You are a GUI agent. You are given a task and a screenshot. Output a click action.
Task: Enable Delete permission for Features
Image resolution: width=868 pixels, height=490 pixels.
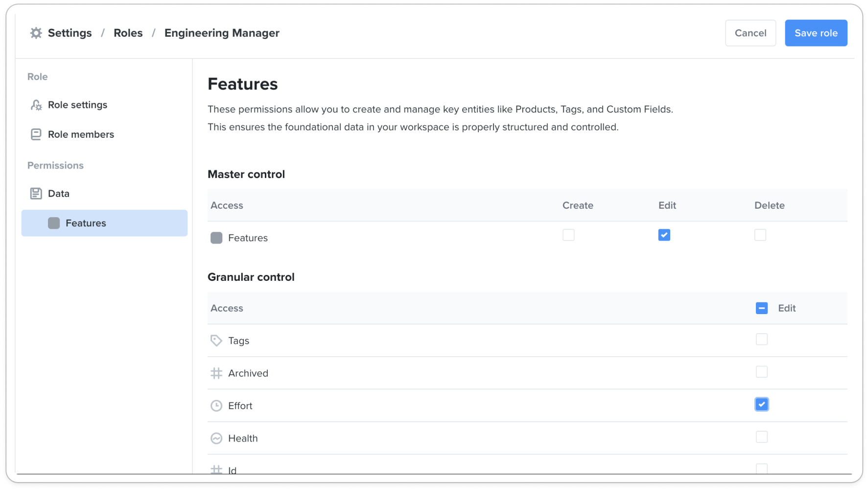760,235
